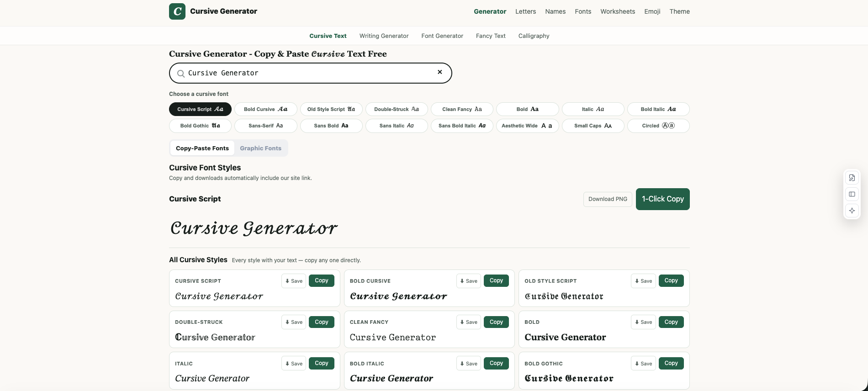
Task: Click into the Cursive Generator text input
Action: [x=311, y=73]
